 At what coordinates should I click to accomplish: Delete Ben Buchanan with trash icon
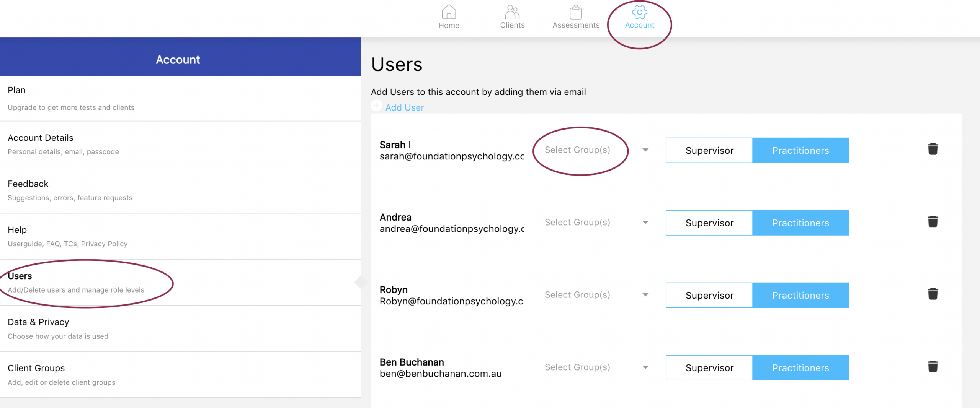tap(933, 366)
